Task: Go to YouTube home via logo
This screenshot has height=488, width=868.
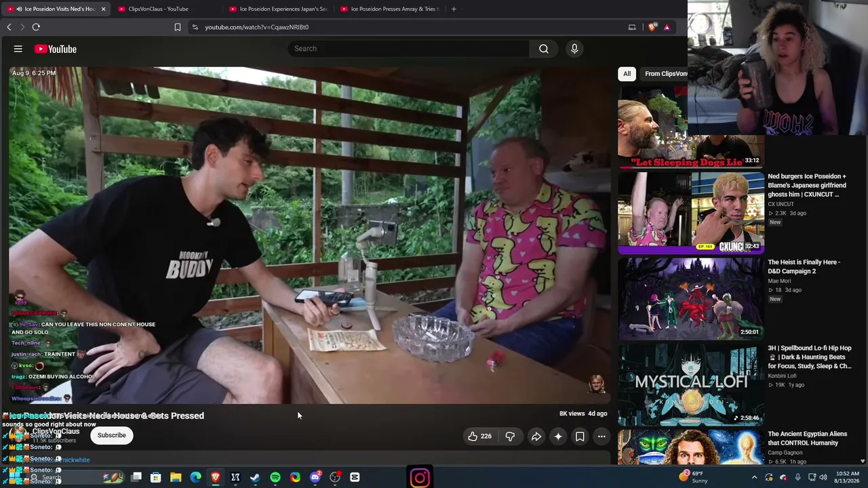Action: click(x=56, y=49)
